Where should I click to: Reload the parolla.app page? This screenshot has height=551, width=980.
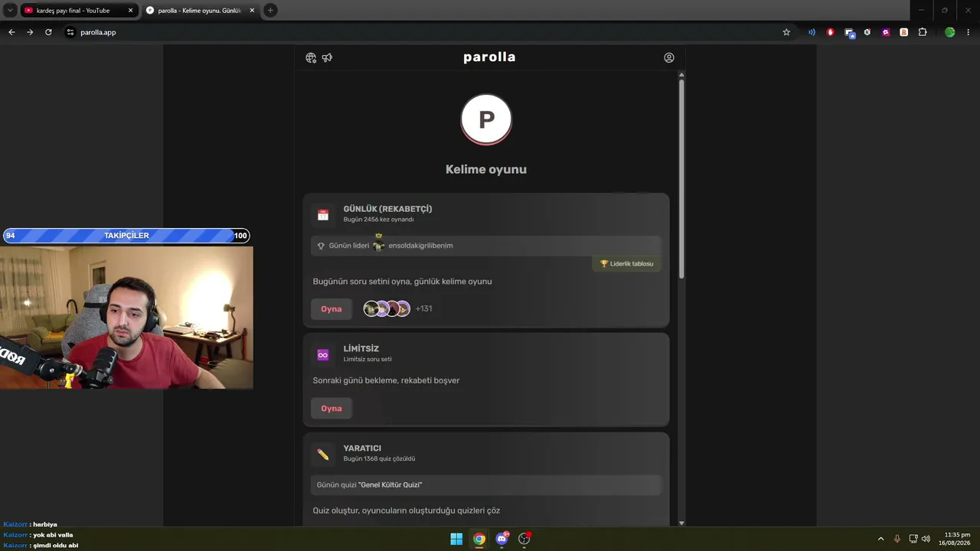(48, 32)
